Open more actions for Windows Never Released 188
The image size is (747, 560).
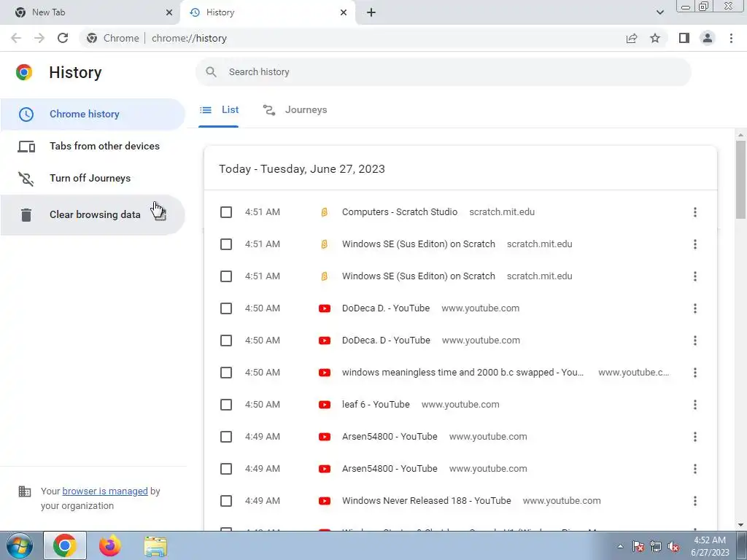(x=695, y=501)
